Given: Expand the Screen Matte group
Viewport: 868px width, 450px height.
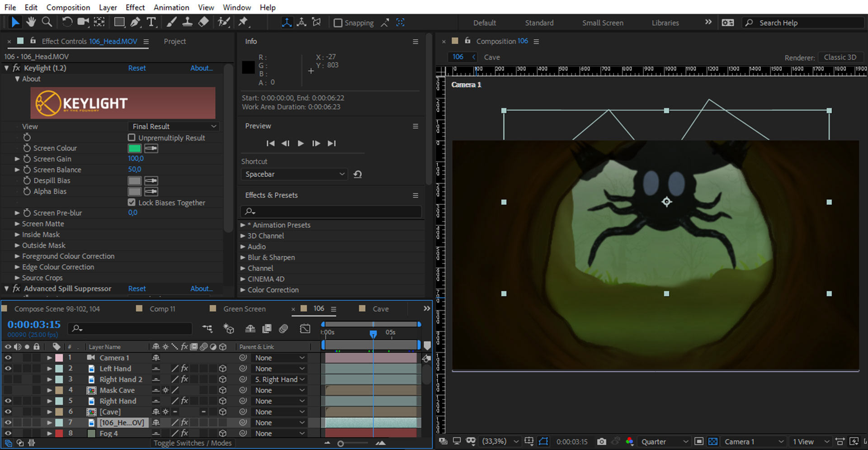Looking at the screenshot, I should click(x=17, y=224).
